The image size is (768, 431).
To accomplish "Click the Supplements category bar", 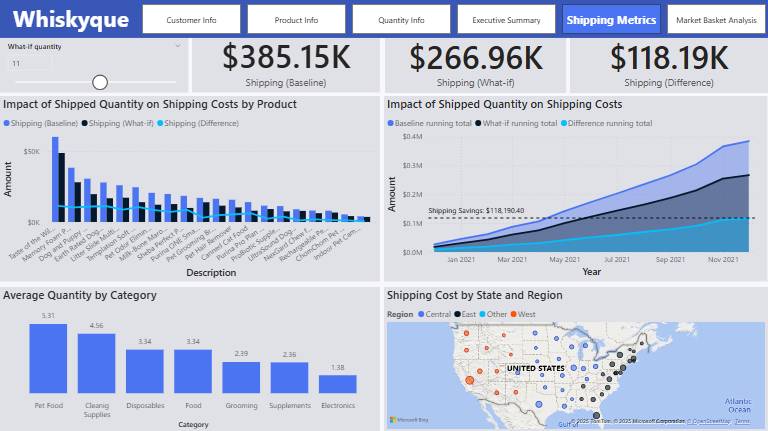I will pyautogui.click(x=289, y=378).
